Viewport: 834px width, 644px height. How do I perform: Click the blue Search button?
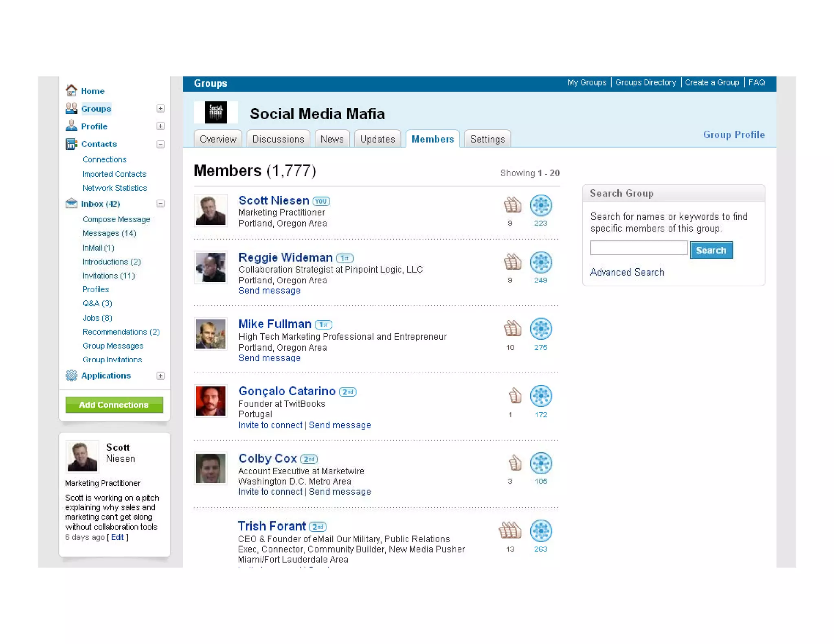(711, 250)
